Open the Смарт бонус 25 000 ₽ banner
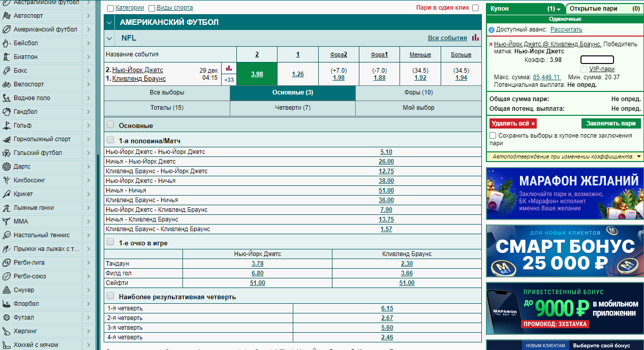The image size is (644, 350). pos(565,251)
